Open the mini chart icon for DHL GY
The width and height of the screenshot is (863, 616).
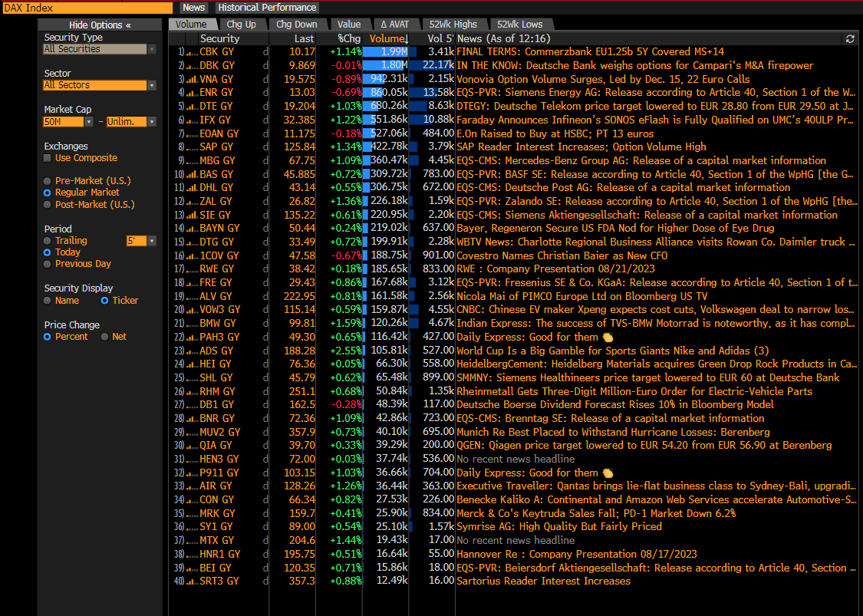[x=192, y=188]
